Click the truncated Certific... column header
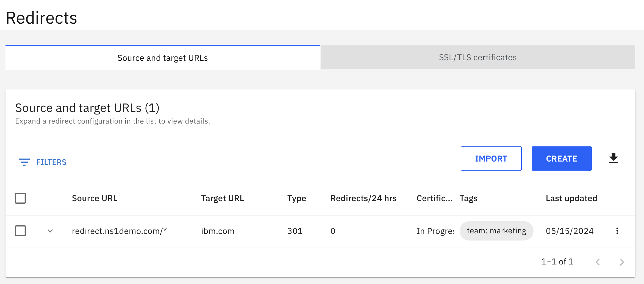The height and width of the screenshot is (284, 644). (x=434, y=198)
